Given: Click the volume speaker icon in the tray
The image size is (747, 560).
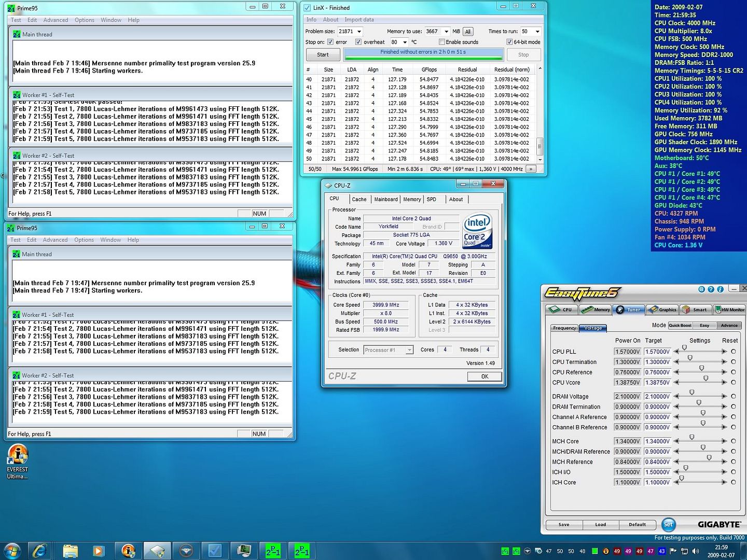Looking at the screenshot, I should point(696,551).
